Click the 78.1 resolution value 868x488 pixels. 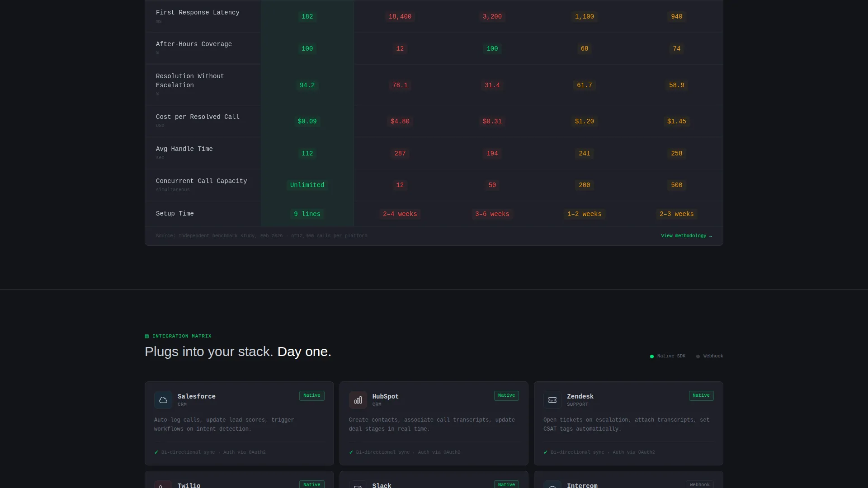[x=400, y=85]
